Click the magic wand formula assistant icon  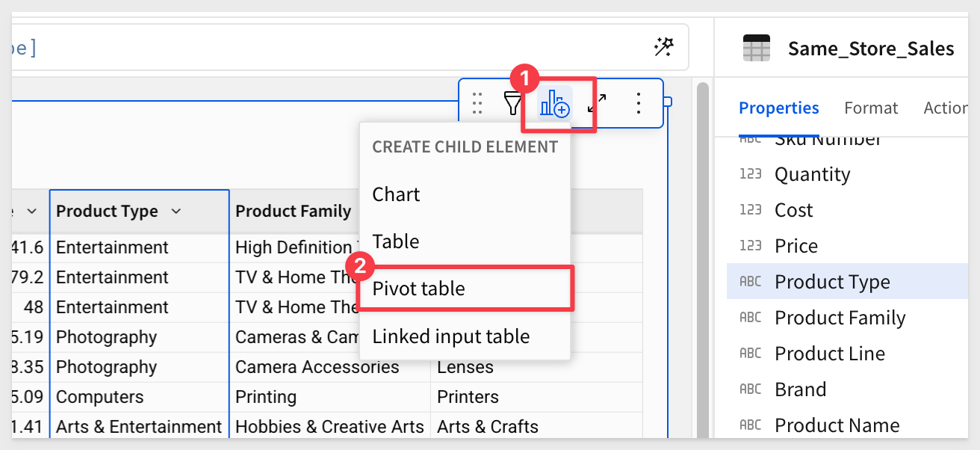(x=663, y=48)
